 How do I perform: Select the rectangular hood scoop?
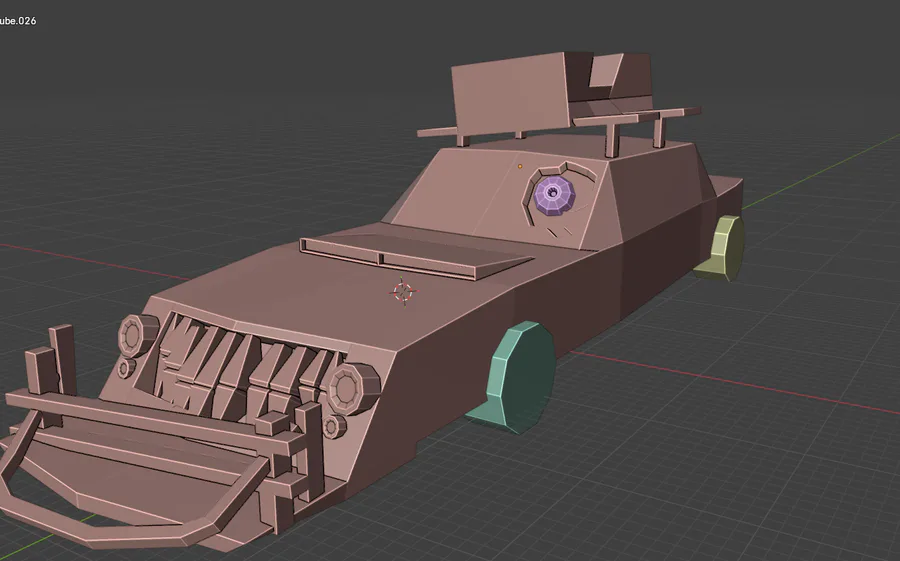point(415,257)
